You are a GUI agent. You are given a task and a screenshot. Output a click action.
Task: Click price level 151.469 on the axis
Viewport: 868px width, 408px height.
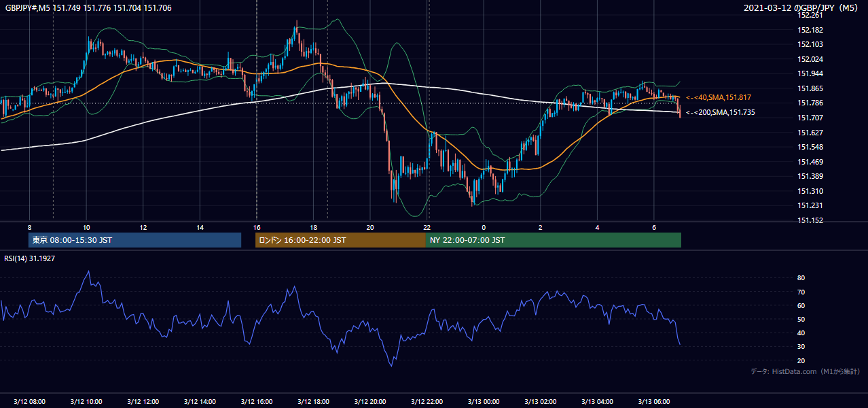pos(810,162)
